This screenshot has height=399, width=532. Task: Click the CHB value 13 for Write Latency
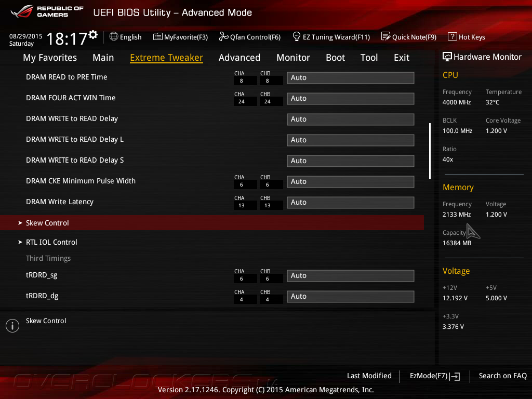(x=268, y=205)
